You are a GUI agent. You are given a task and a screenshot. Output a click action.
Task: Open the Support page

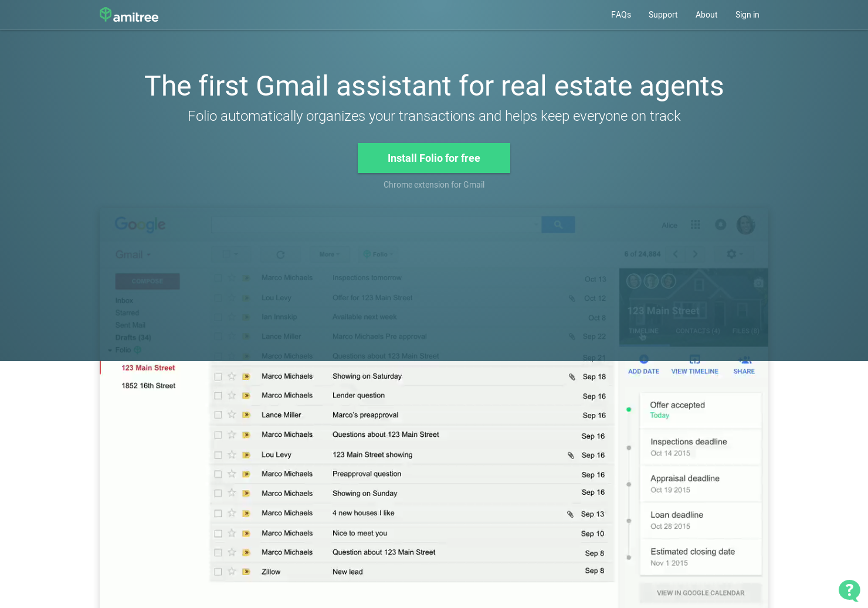(663, 15)
